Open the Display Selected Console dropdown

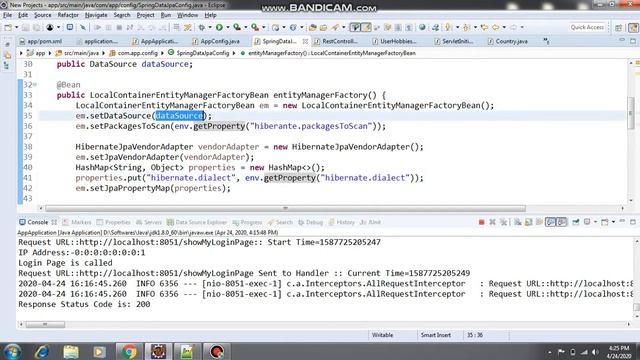[596, 222]
